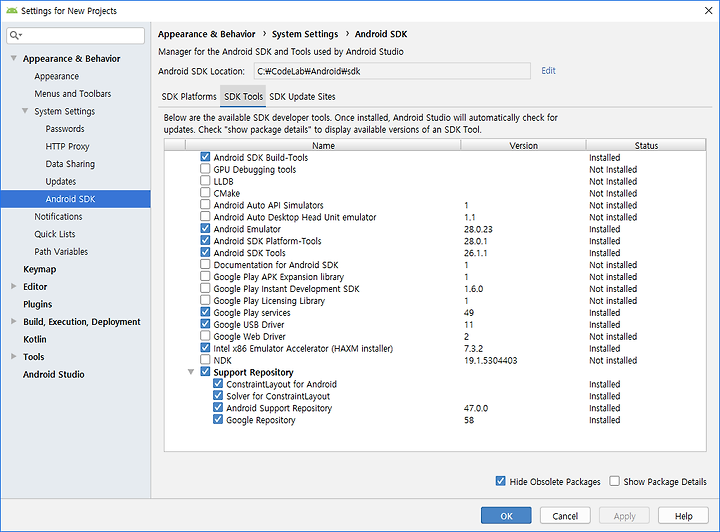Open Path Variables settings
The height and width of the screenshot is (532, 720).
tap(61, 252)
